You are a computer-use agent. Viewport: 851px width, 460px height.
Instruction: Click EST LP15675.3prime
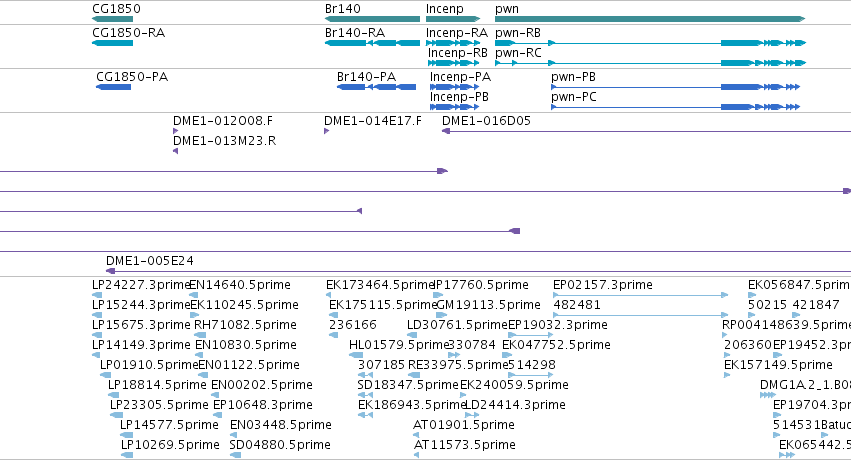pyautogui.click(x=141, y=325)
